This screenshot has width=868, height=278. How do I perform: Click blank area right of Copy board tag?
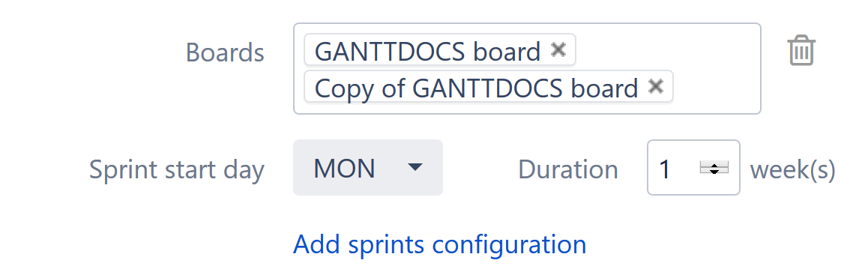[716, 87]
